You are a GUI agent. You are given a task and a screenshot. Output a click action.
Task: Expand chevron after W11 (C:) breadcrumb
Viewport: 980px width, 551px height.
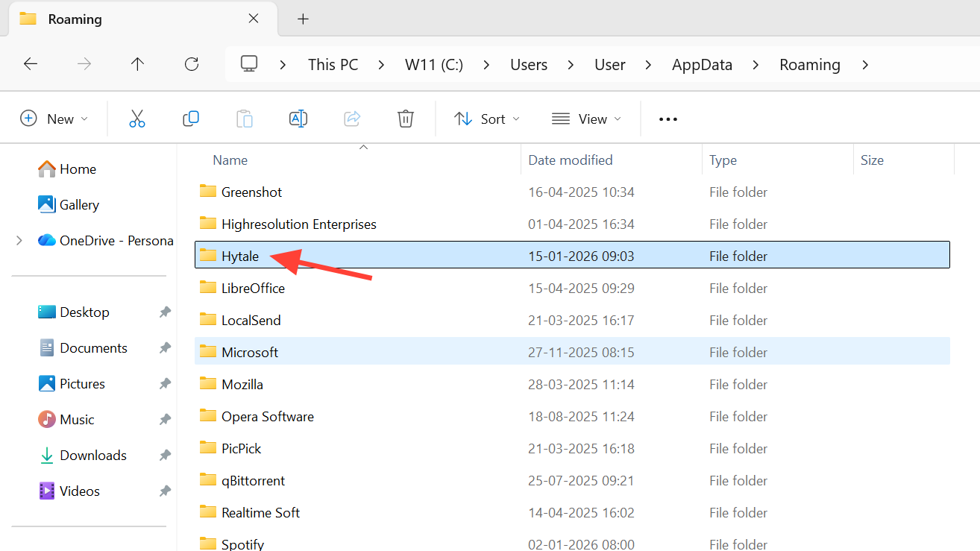(487, 65)
